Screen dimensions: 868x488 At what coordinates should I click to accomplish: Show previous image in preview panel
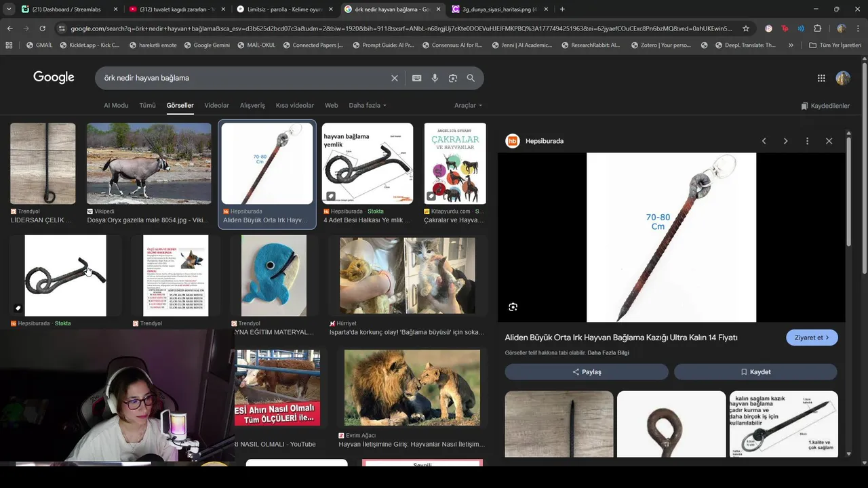(x=764, y=141)
